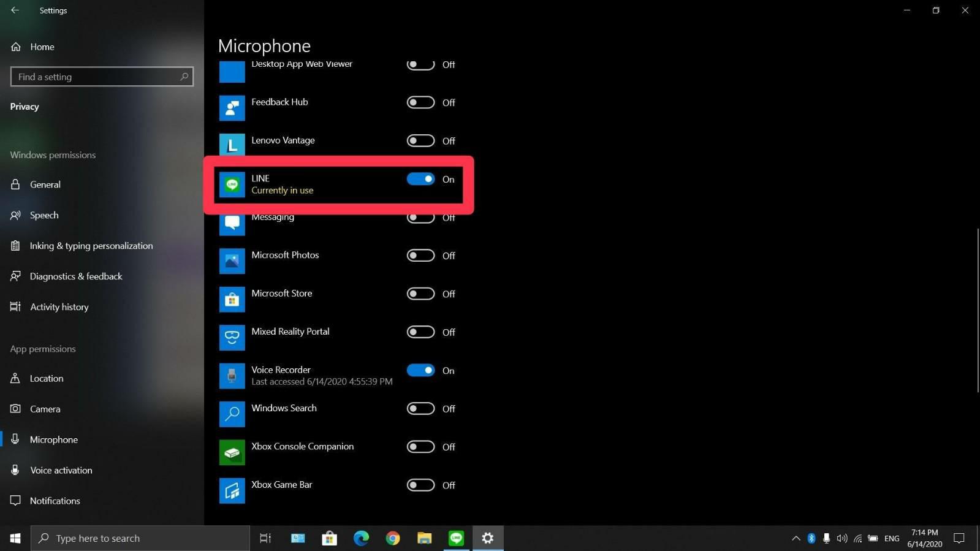Open Microsoft Edge from the taskbar
Viewport: 980px width, 551px height.
tap(361, 538)
